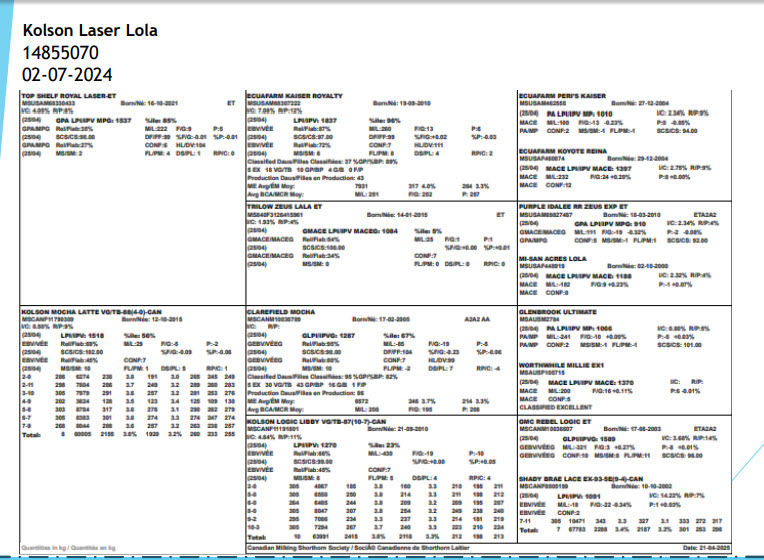Click 'MACE LPI/IPV MACE: 1397'
Screen dimensions: 764x560
589,169
